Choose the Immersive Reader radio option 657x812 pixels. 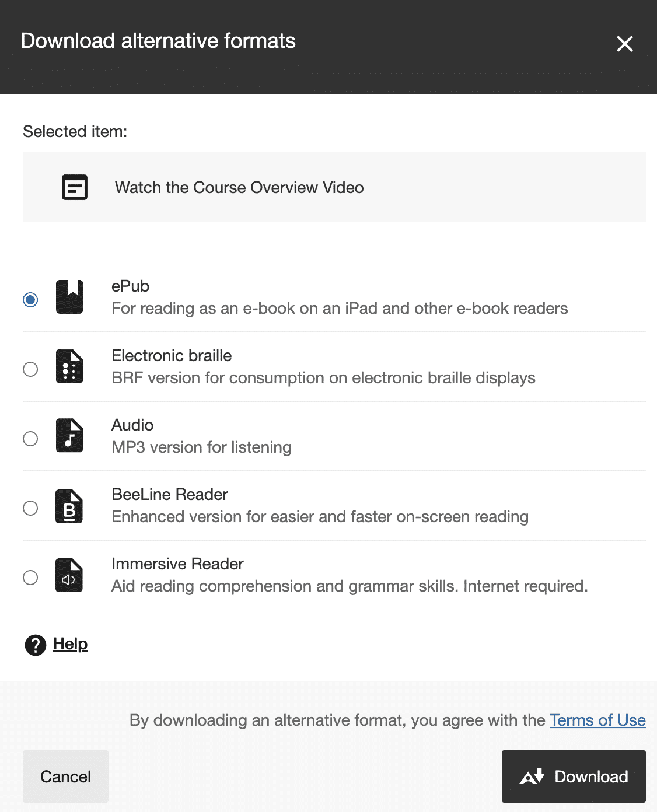pyautogui.click(x=30, y=577)
